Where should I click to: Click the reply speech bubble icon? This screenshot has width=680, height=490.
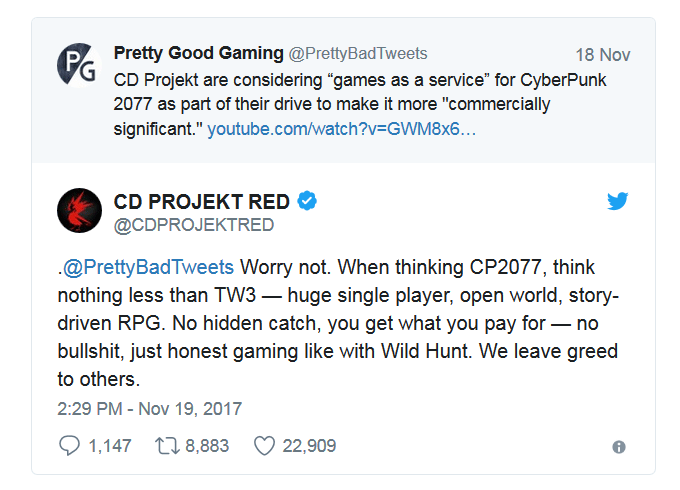coord(69,446)
